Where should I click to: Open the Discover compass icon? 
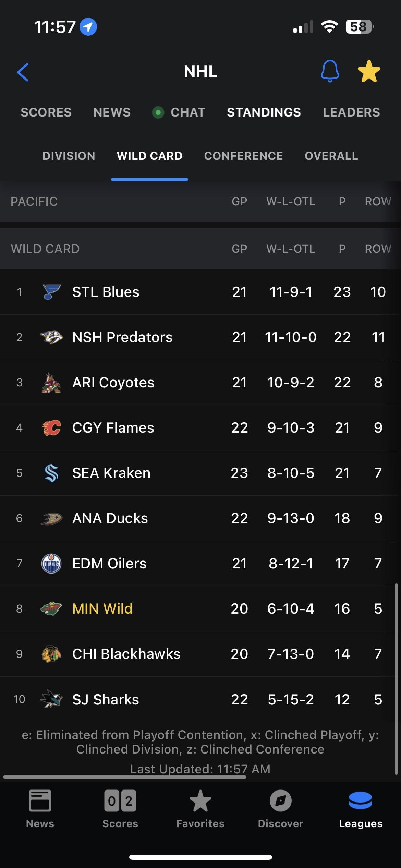280,801
